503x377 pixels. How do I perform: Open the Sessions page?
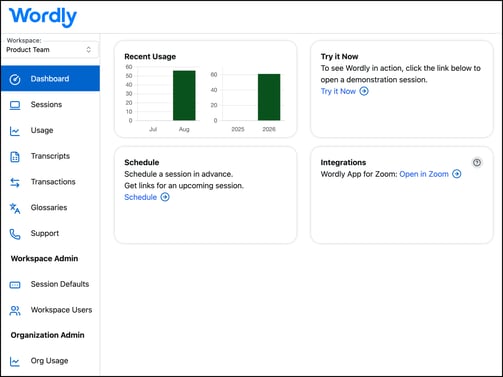pyautogui.click(x=46, y=105)
